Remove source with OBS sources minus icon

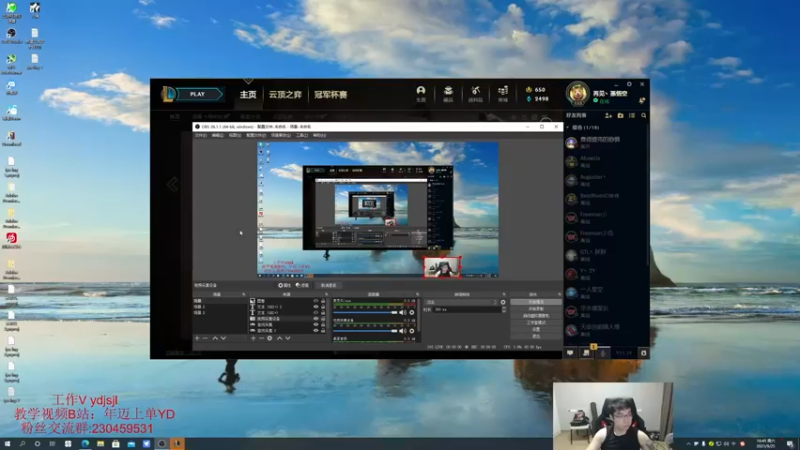(x=261, y=338)
